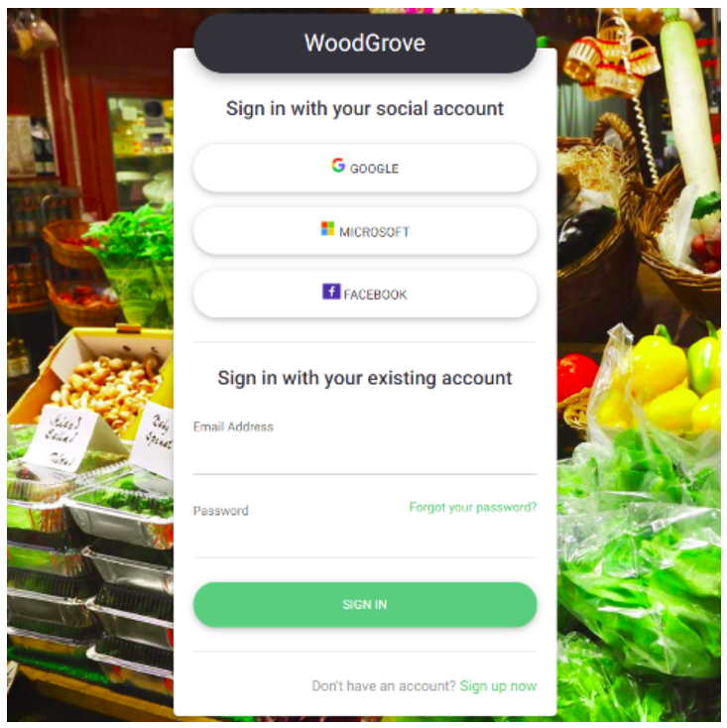The height and width of the screenshot is (728, 727).
Task: Click the Don't have an account text
Action: 384,685
